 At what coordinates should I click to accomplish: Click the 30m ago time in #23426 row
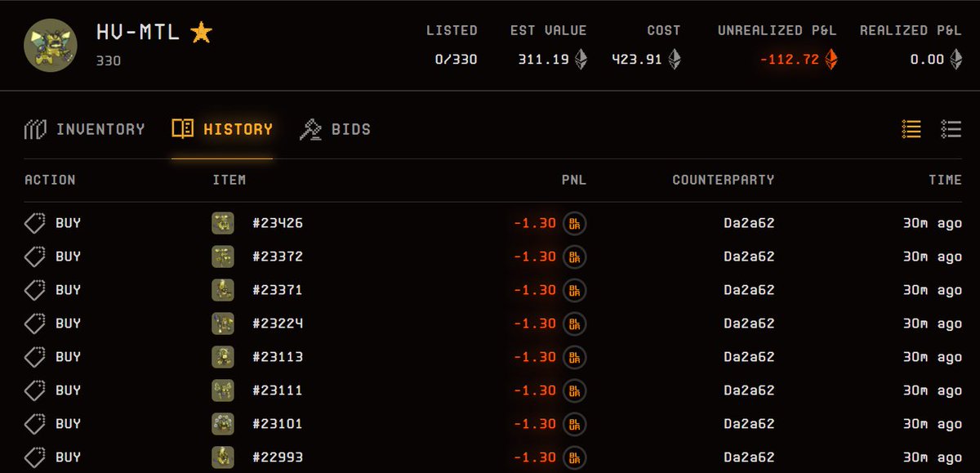coord(933,223)
